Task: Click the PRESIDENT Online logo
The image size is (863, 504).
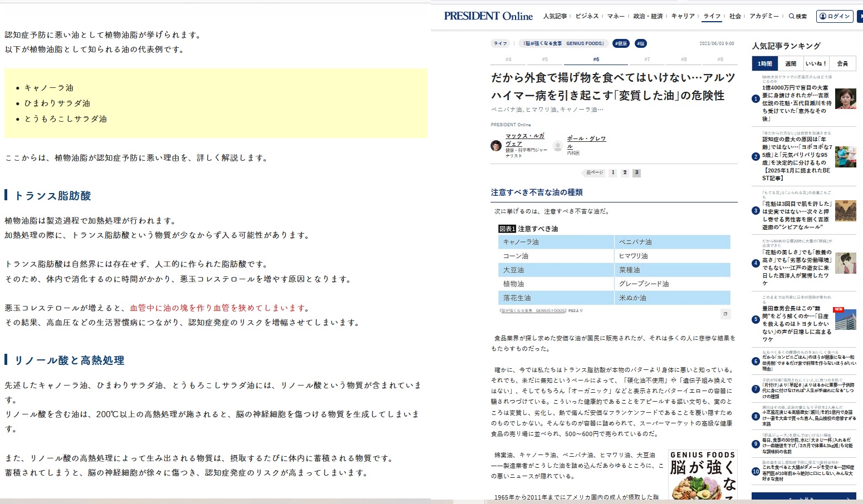Action: [488, 16]
